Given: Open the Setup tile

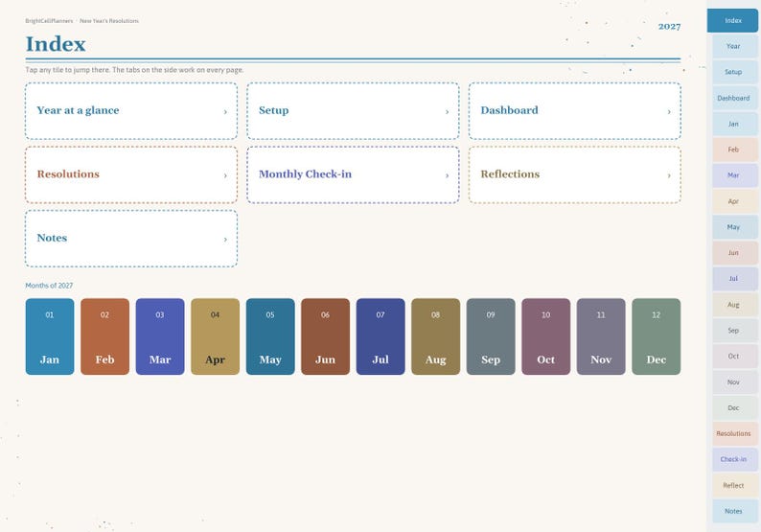Looking at the screenshot, I should click(353, 111).
